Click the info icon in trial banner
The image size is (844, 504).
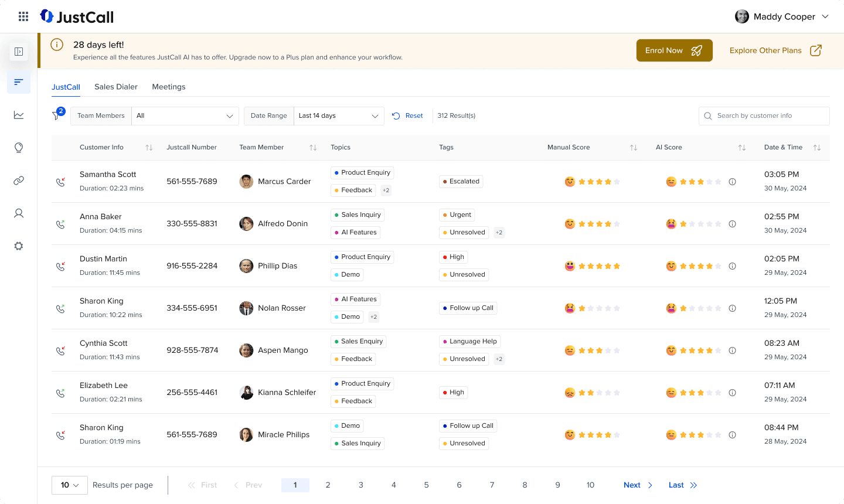point(57,45)
